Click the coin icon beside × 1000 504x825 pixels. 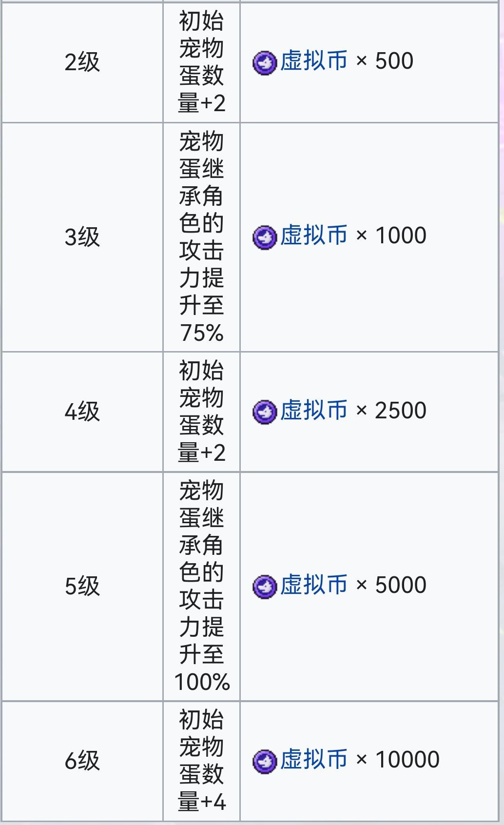coord(265,237)
